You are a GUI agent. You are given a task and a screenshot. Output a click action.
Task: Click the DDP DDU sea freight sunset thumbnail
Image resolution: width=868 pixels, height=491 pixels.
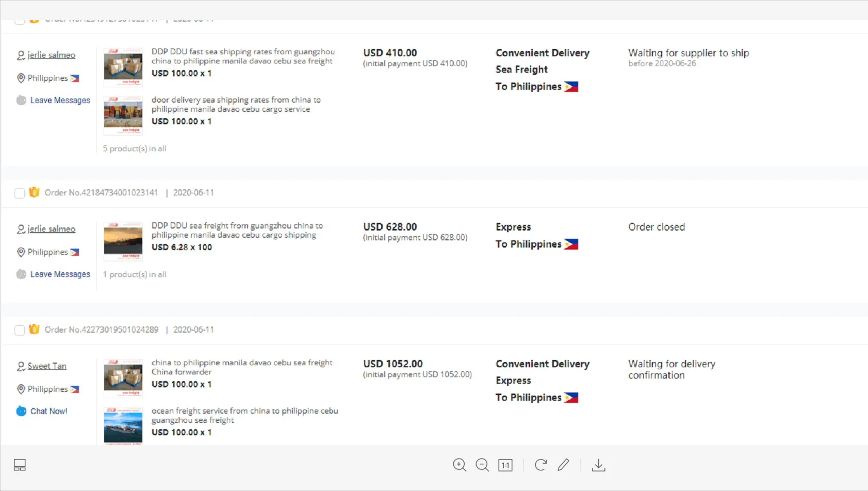click(x=123, y=241)
